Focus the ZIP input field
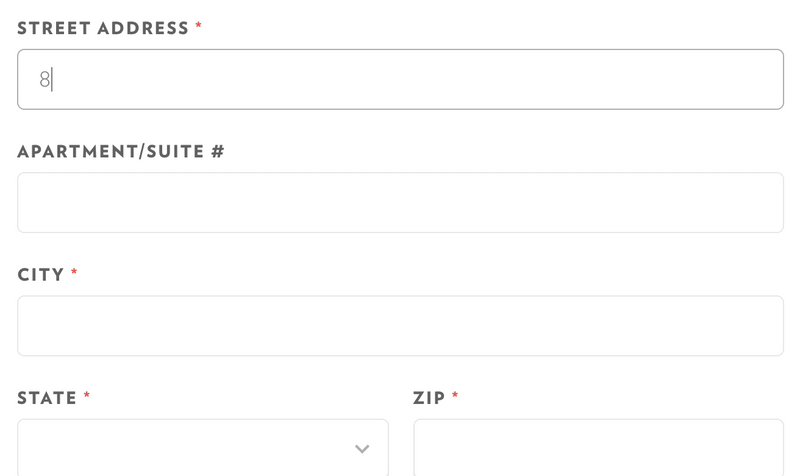This screenshot has height=476, width=800. click(x=598, y=449)
